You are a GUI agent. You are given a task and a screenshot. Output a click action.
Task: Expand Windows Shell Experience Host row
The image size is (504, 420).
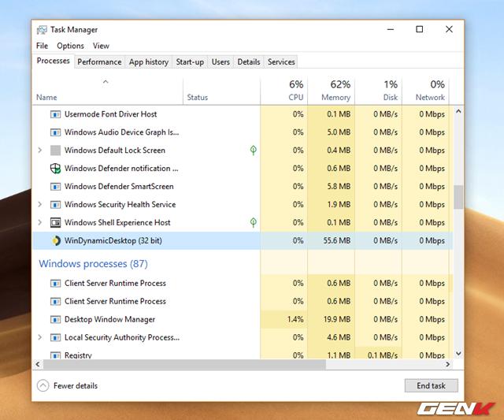(x=40, y=222)
